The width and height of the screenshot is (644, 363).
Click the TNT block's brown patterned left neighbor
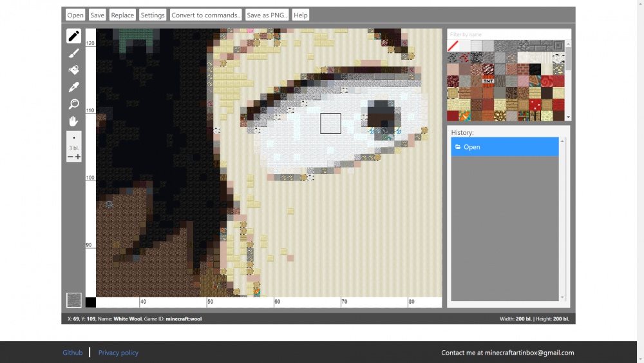(x=476, y=81)
